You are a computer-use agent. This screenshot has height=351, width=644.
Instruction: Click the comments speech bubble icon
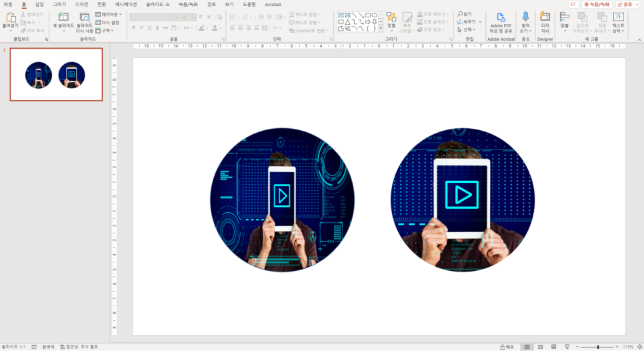[573, 4]
